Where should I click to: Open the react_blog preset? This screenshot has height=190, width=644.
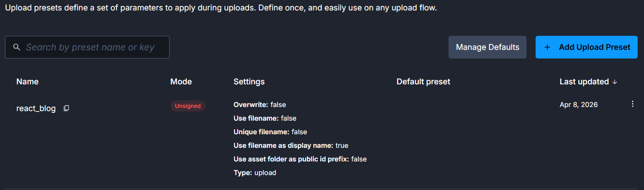(x=36, y=109)
